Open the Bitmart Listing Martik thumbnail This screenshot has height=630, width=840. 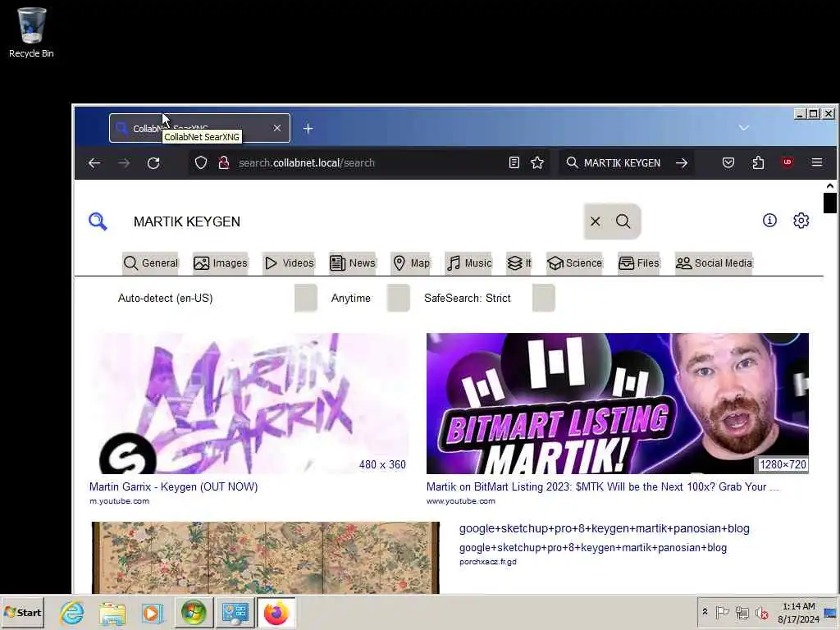617,404
